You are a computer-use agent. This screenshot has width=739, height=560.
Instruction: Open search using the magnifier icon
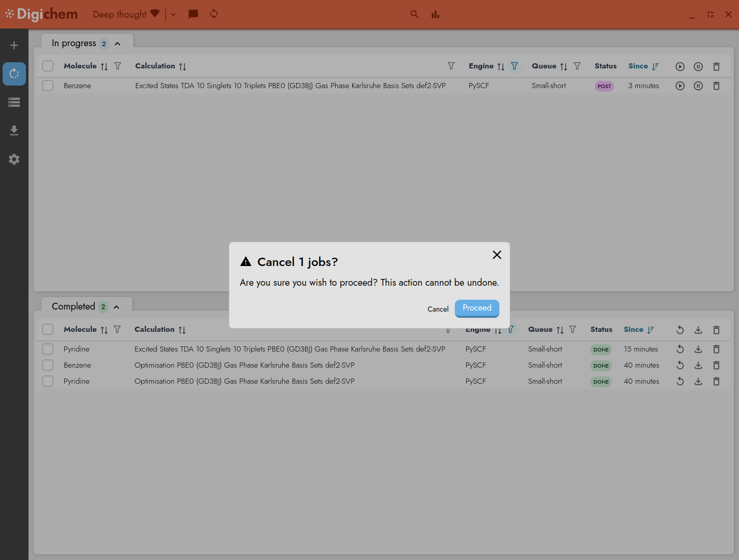pyautogui.click(x=414, y=14)
